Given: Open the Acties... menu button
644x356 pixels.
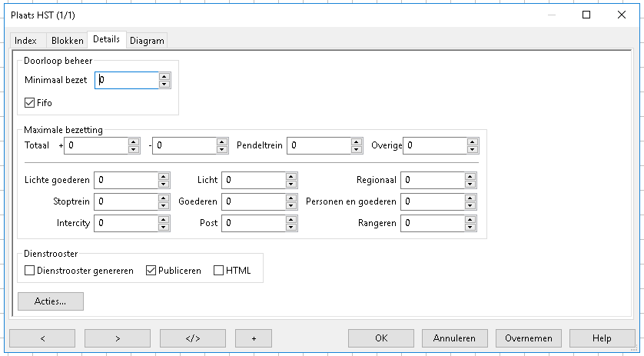Looking at the screenshot, I should [50, 301].
